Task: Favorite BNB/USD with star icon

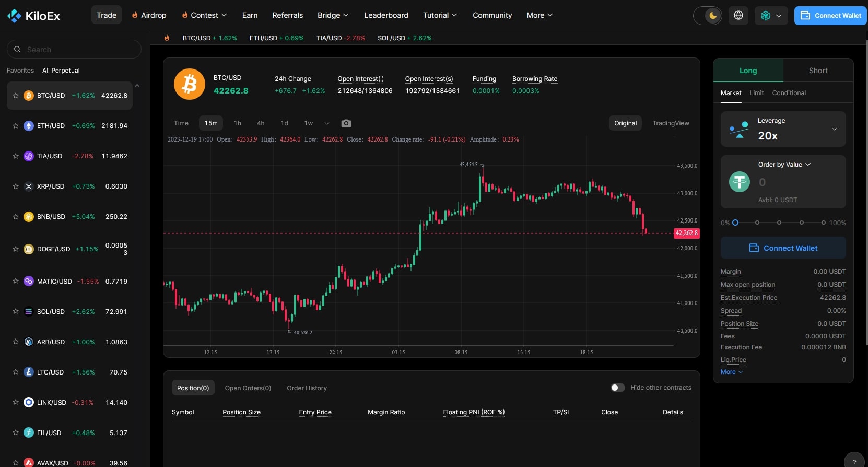Action: click(x=16, y=217)
